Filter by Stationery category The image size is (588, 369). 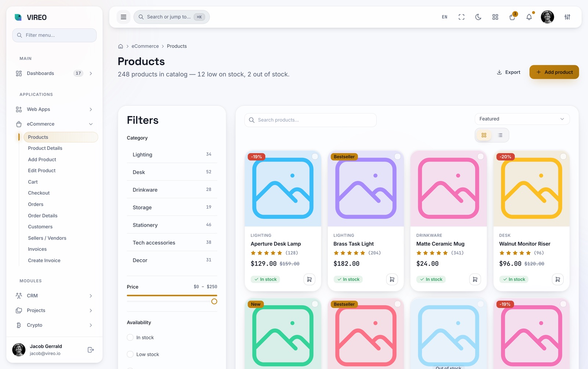click(172, 225)
